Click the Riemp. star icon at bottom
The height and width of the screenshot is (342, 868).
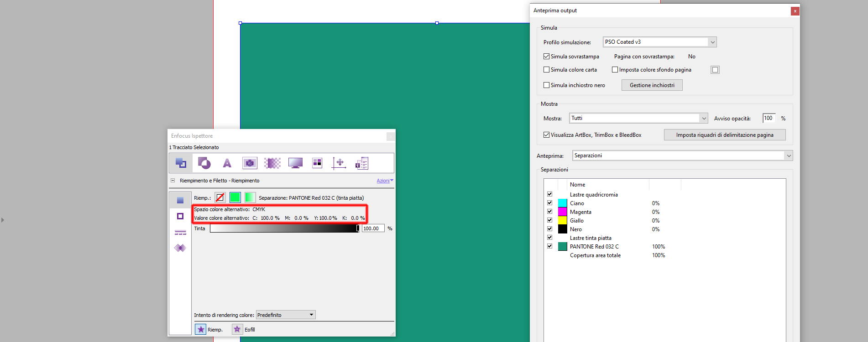(200, 329)
